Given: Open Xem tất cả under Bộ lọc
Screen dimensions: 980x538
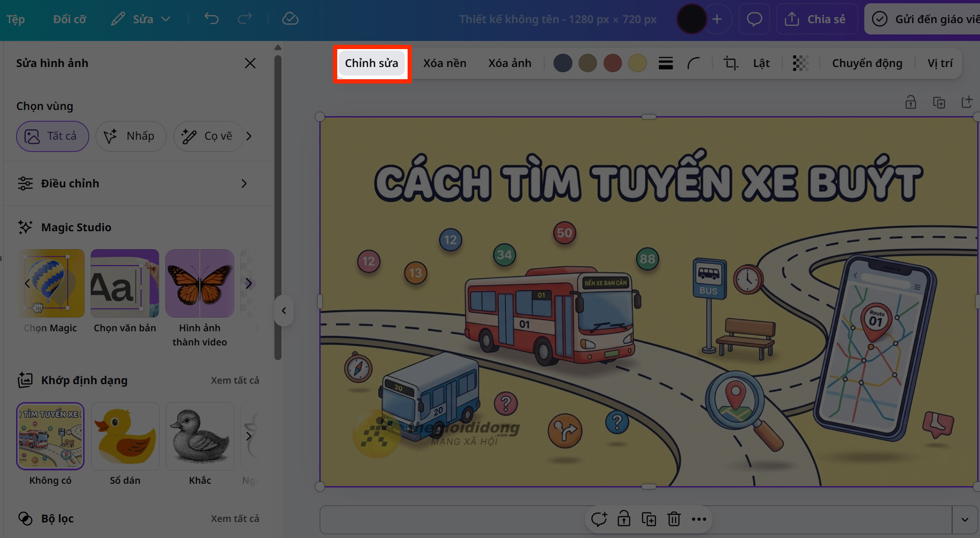Looking at the screenshot, I should (235, 518).
